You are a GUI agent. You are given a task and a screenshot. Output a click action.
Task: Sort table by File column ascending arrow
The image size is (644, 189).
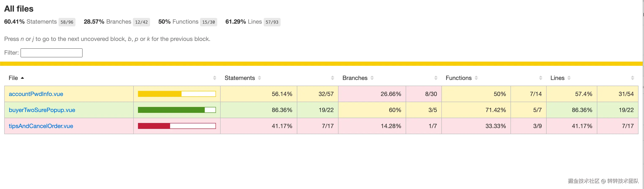22,78
